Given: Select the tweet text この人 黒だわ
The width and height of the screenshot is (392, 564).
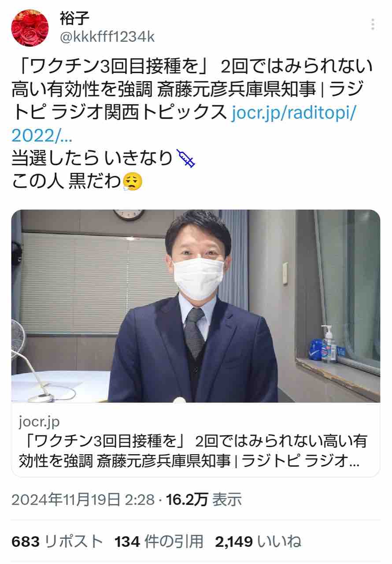Looking at the screenshot, I should [66, 181].
